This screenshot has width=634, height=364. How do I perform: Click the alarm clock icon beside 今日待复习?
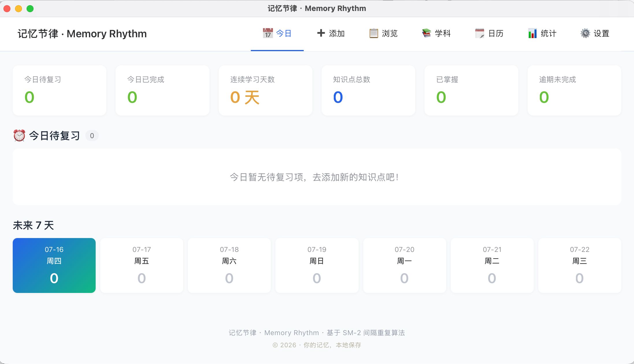tap(19, 135)
